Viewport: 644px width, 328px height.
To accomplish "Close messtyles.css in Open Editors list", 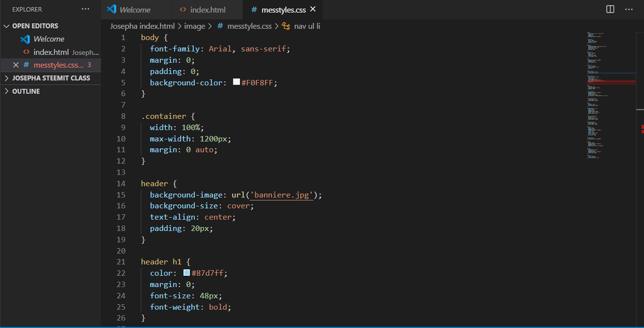I will pos(16,65).
